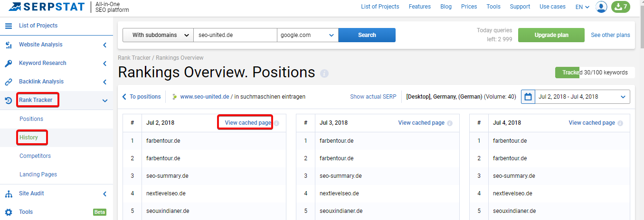The height and width of the screenshot is (220, 644).
Task: Open the EN language selector
Action: pyautogui.click(x=582, y=7)
